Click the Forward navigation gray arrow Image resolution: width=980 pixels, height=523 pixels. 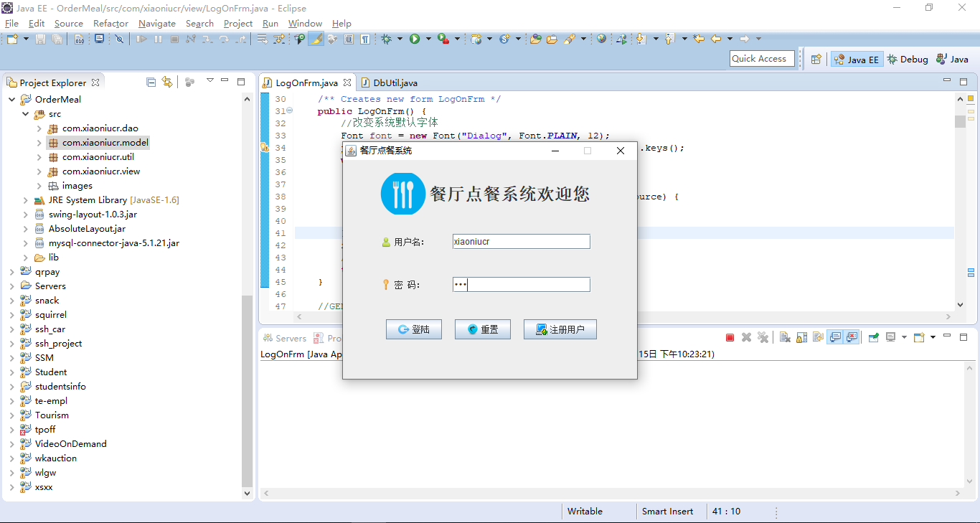(744, 39)
